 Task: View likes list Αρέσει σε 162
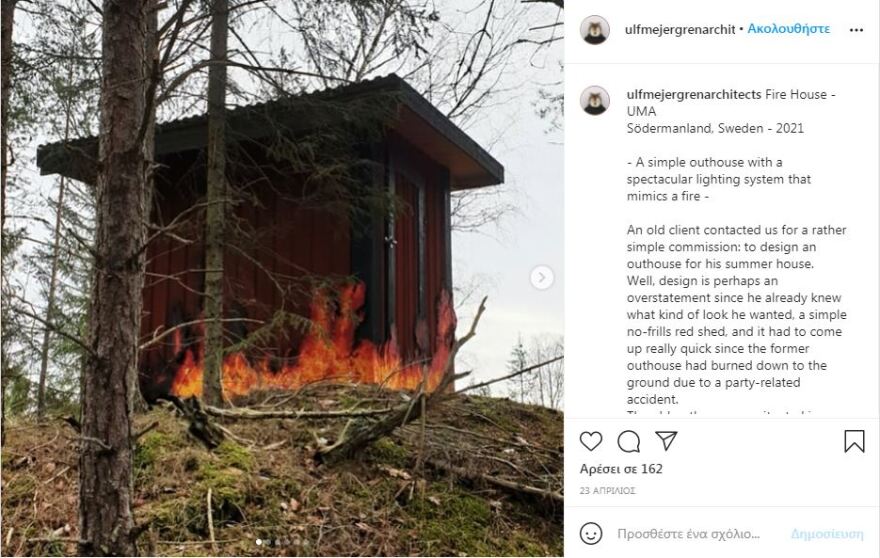click(x=621, y=469)
